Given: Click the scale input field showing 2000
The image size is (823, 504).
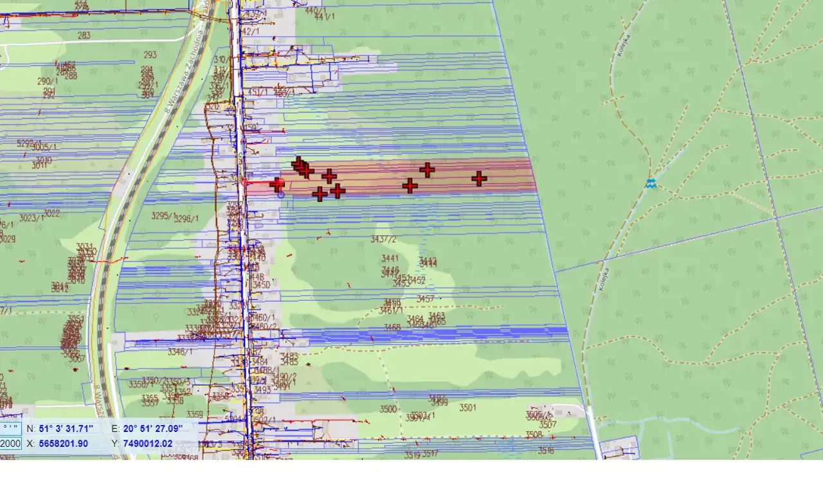Looking at the screenshot, I should click(10, 444).
